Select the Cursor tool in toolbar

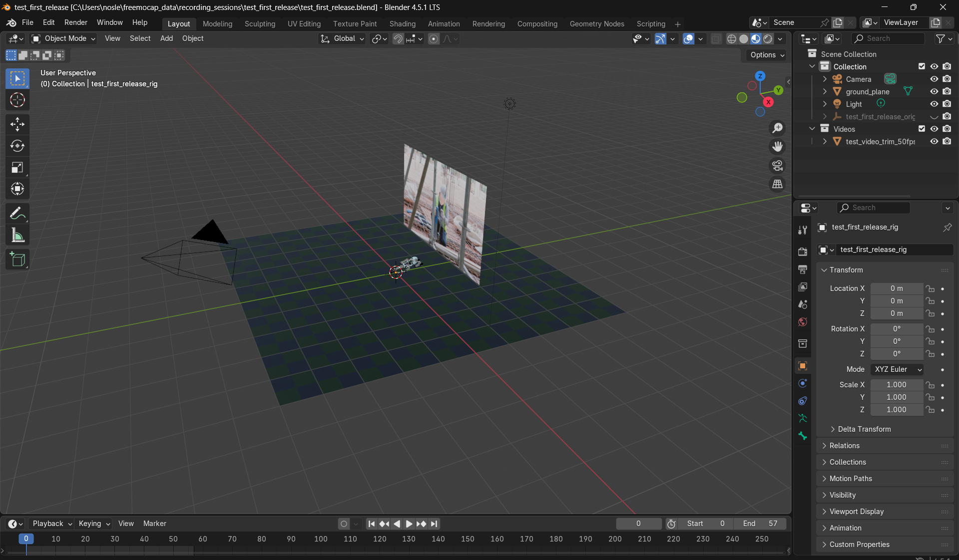click(x=17, y=100)
